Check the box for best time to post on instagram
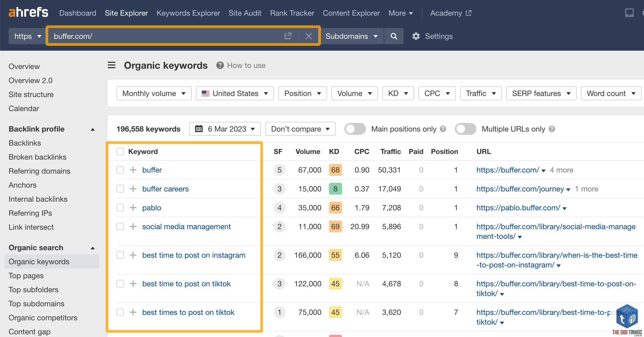 tap(120, 255)
